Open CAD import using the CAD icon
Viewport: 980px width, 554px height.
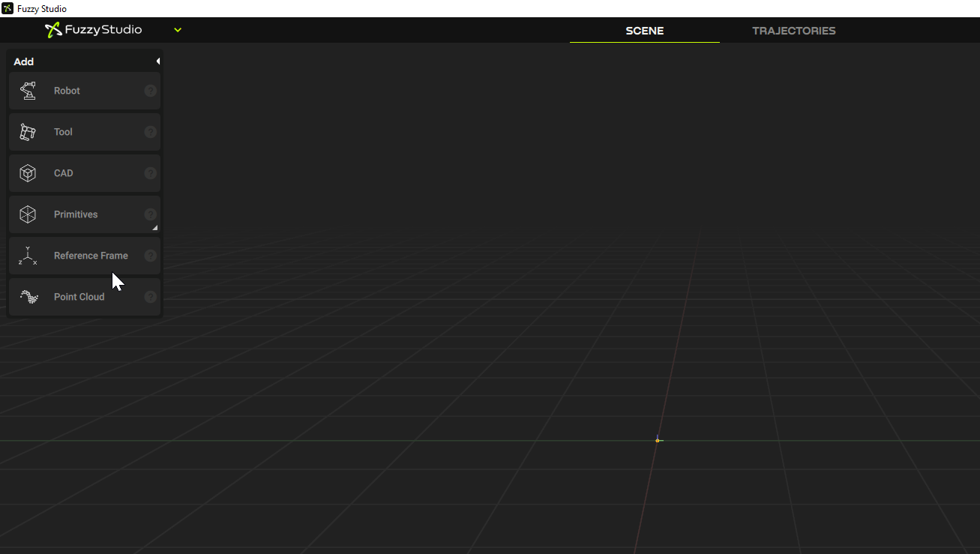pos(28,173)
